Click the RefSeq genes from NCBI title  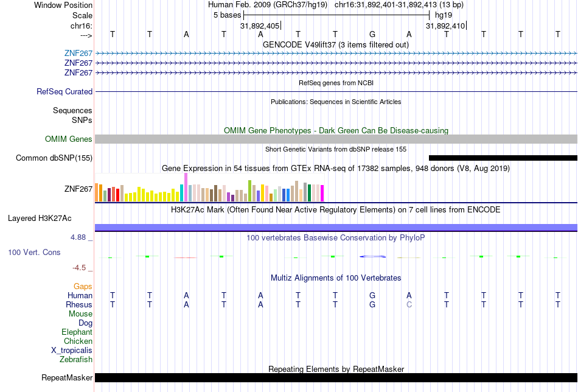click(x=336, y=83)
